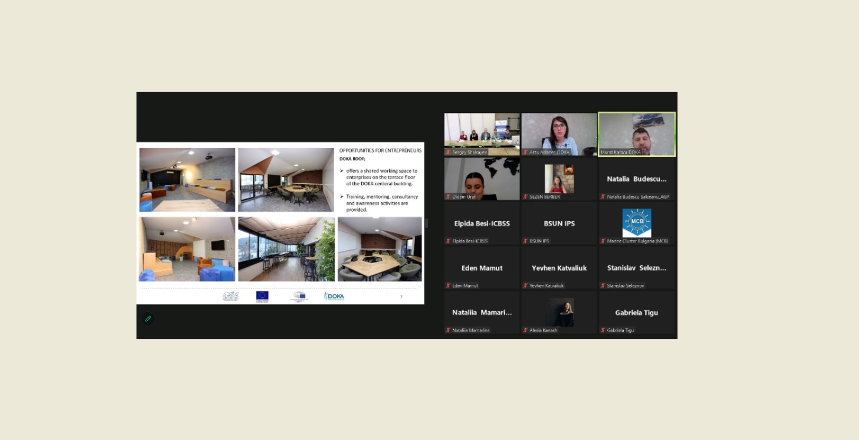Click slide photo of lounge with wooden bleachers

pos(187,180)
